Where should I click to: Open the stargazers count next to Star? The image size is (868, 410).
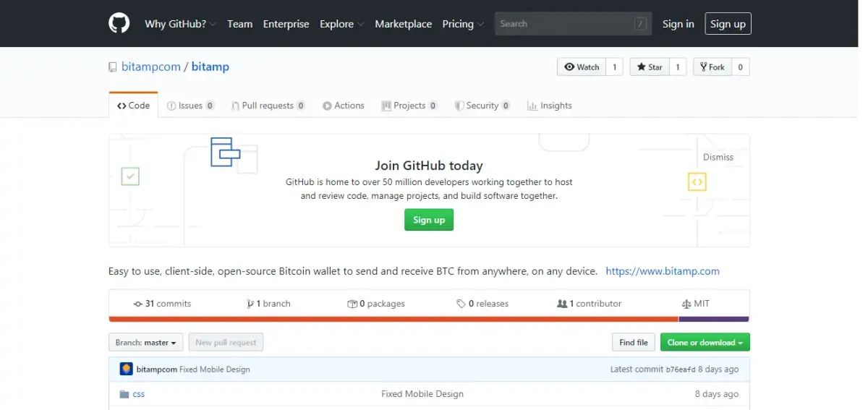point(678,67)
